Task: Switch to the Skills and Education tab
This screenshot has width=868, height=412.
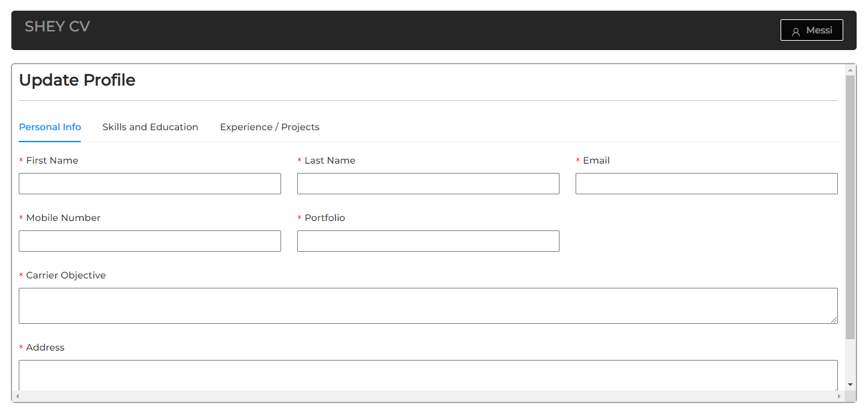Action: [150, 127]
